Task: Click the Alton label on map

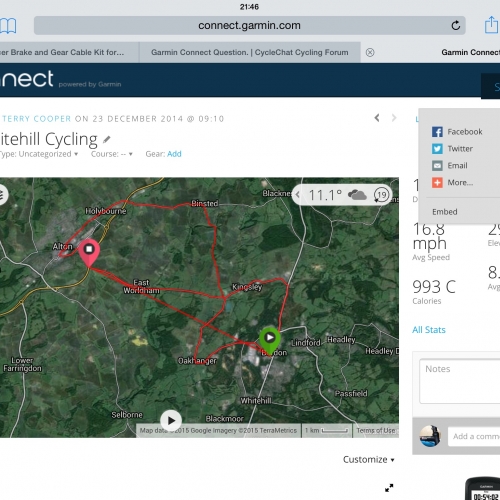Action: 62,246
